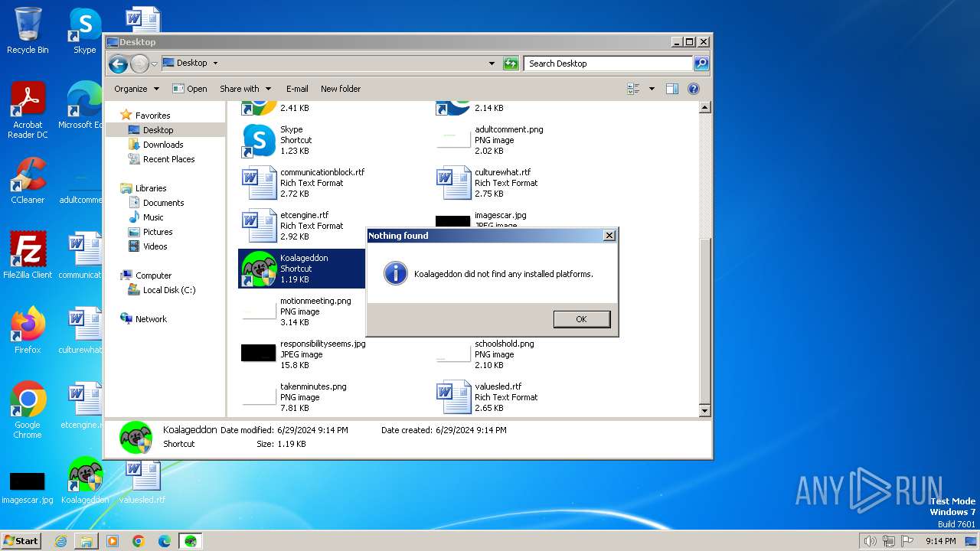Select etcengine.rtf in file list
980x551 pixels.
pos(302,226)
